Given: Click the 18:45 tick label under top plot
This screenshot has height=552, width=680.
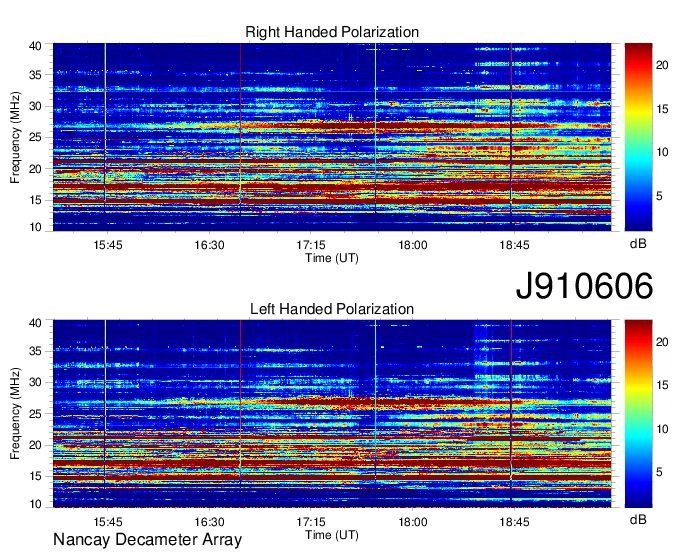Looking at the screenshot, I should point(514,245).
